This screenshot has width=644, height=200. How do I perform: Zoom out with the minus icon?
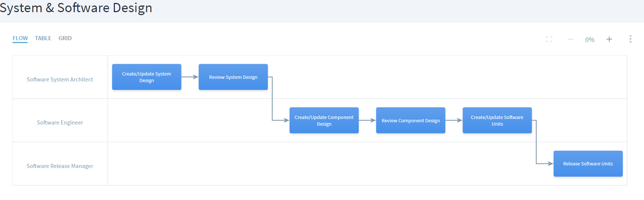click(x=570, y=39)
